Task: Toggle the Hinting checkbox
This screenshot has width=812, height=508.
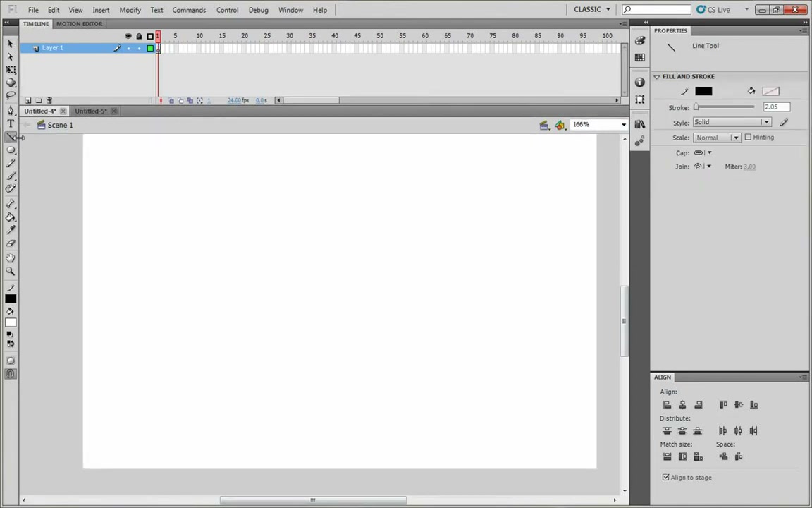Action: tap(748, 138)
